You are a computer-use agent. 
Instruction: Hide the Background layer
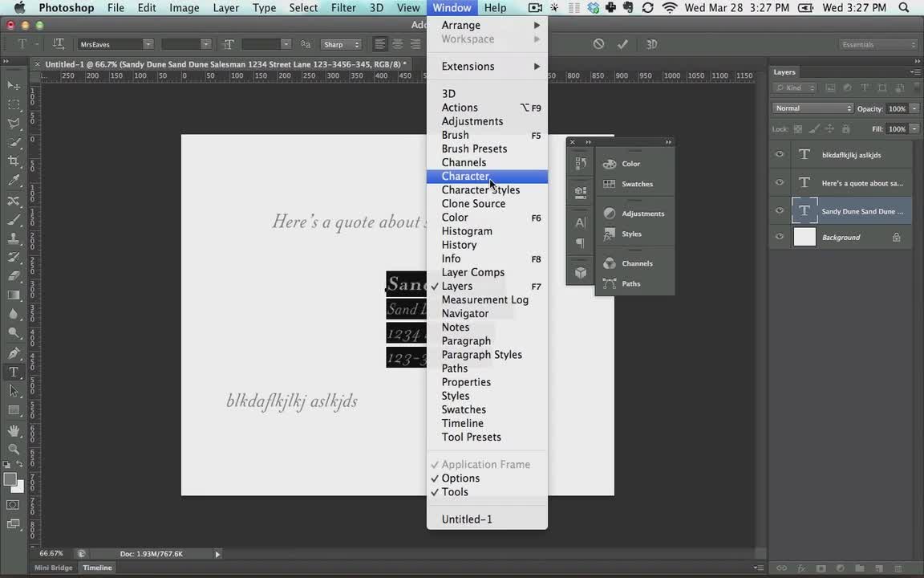[780, 237]
